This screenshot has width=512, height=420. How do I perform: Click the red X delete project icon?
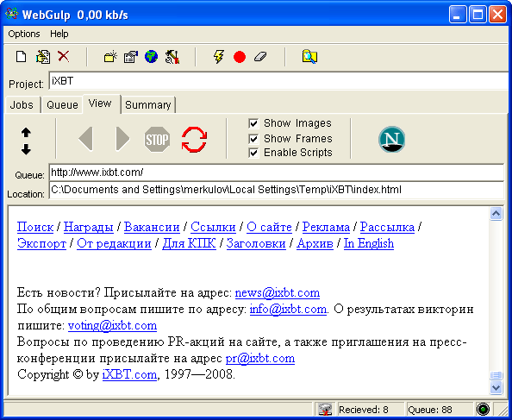63,56
